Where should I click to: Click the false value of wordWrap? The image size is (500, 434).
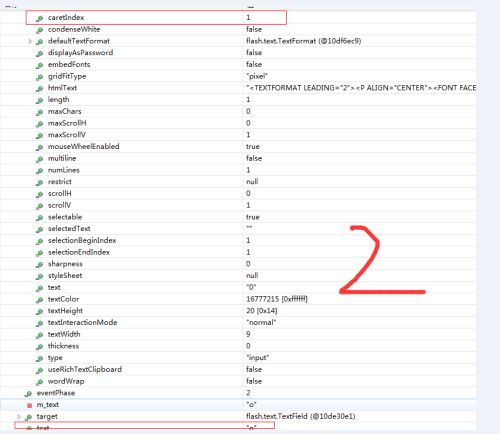coord(254,381)
